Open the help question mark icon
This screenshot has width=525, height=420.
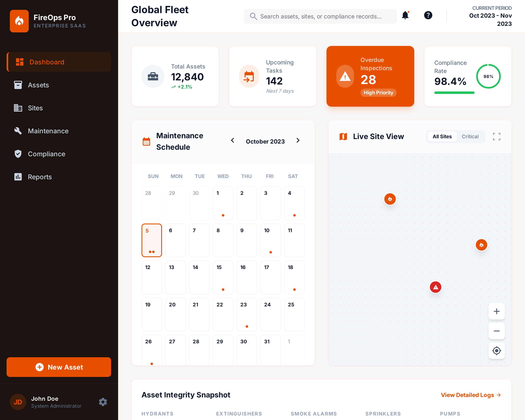pyautogui.click(x=428, y=16)
